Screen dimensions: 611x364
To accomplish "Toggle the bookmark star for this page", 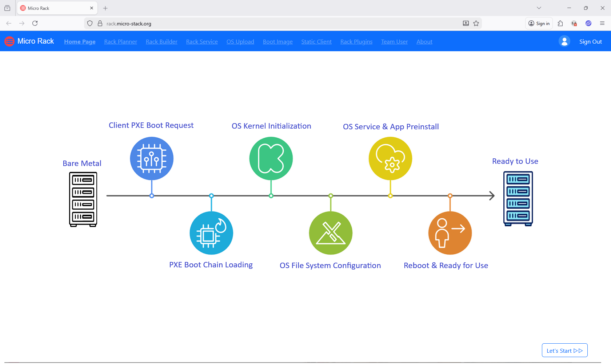I will (476, 23).
